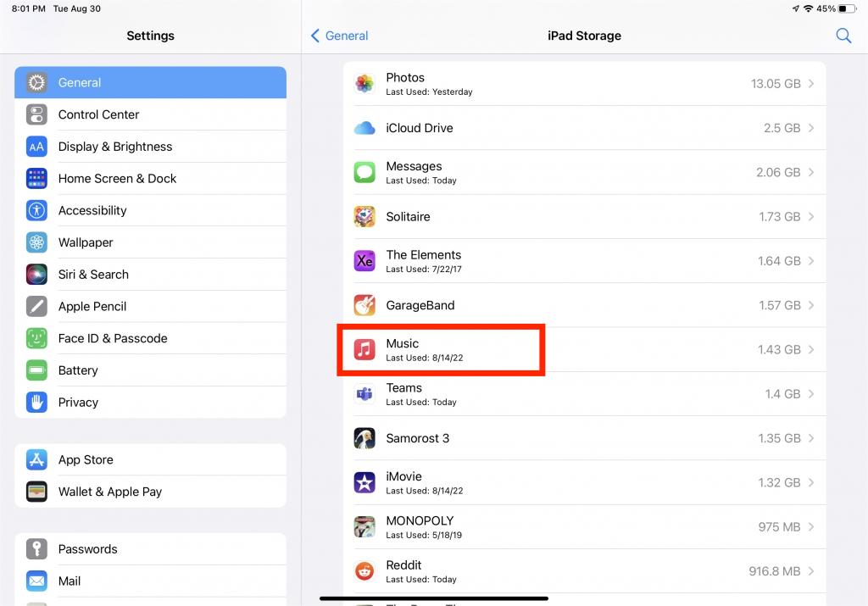Tap the 916.8 MB Reddit size

[x=775, y=571]
